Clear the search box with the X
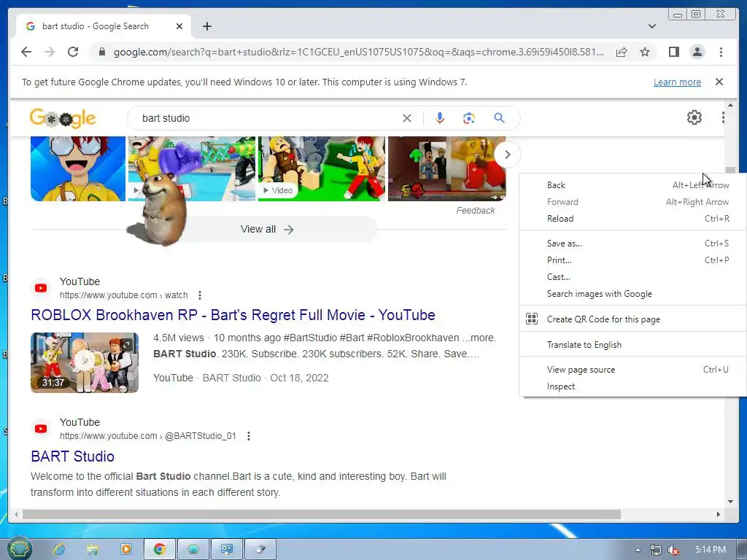The width and height of the screenshot is (747, 560). [x=406, y=118]
